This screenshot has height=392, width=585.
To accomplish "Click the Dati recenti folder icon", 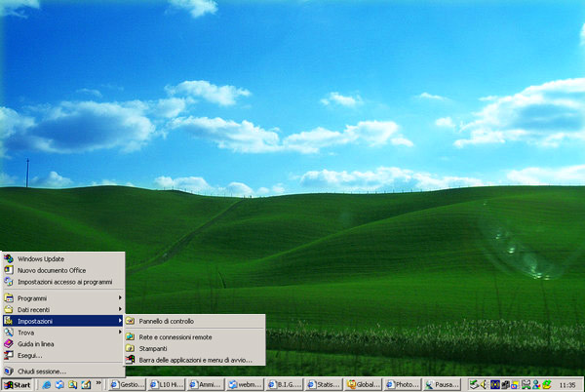I will pyautogui.click(x=9, y=309).
